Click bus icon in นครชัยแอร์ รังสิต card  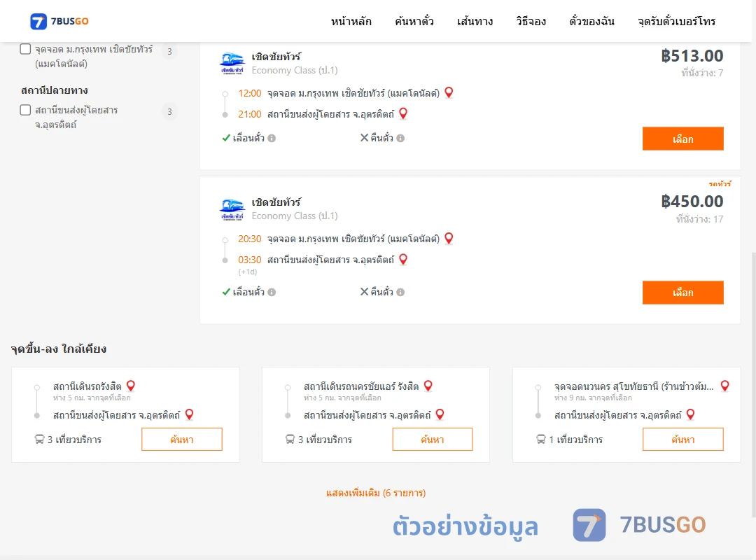290,440
